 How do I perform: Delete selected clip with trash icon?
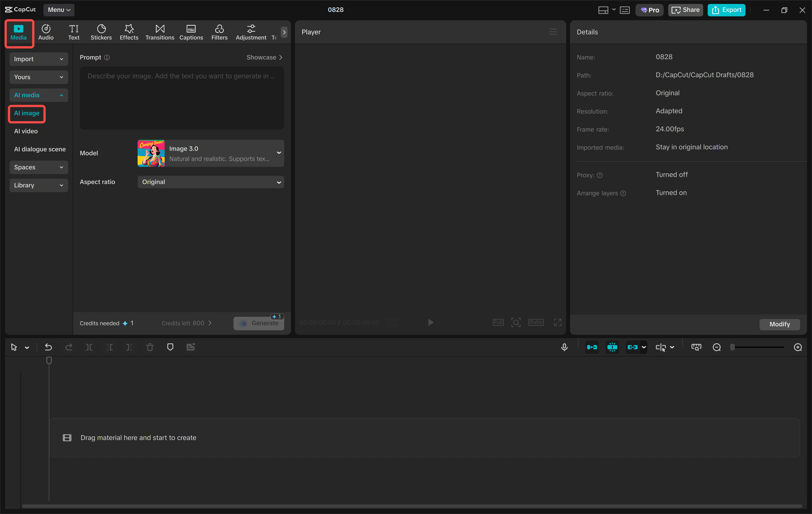pyautogui.click(x=150, y=347)
